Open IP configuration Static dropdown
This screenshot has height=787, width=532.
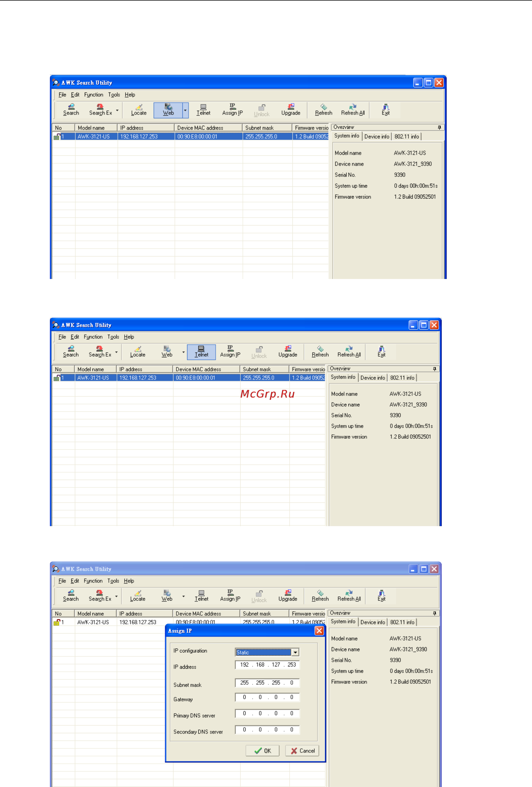coord(295,652)
